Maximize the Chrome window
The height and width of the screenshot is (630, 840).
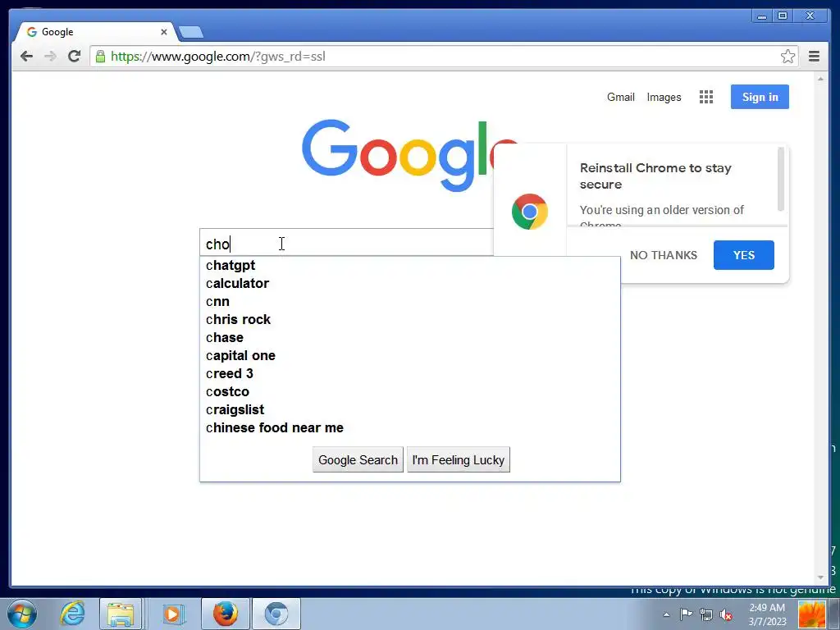782,16
